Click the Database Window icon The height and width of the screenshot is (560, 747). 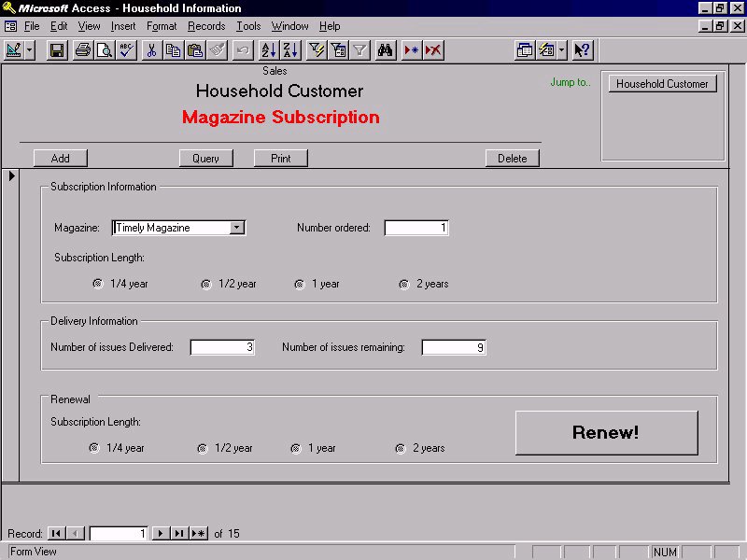(525, 50)
